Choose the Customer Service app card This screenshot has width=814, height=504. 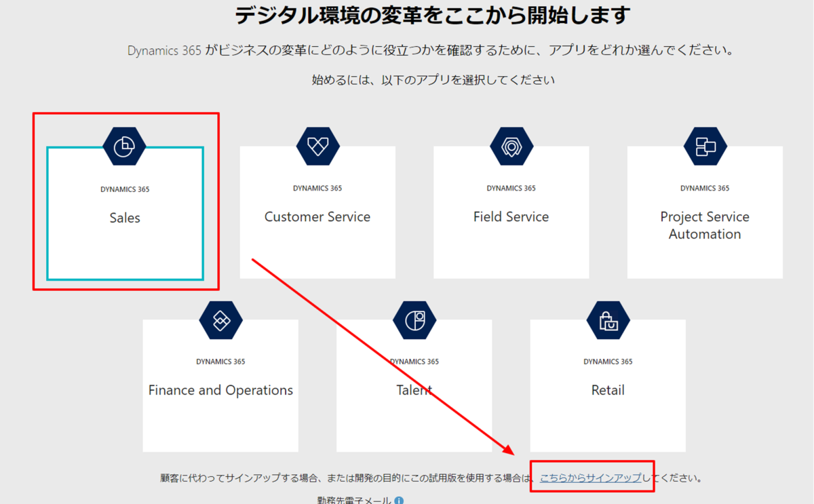317,212
